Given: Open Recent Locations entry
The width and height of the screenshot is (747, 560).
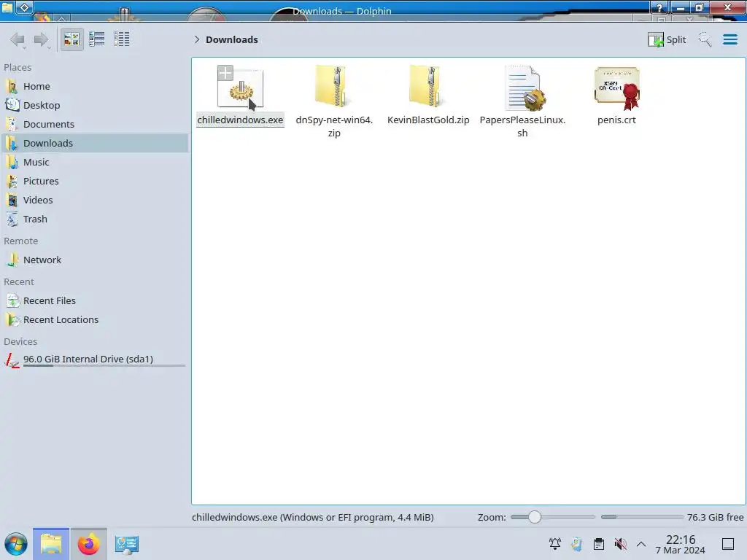Looking at the screenshot, I should coord(94,320).
